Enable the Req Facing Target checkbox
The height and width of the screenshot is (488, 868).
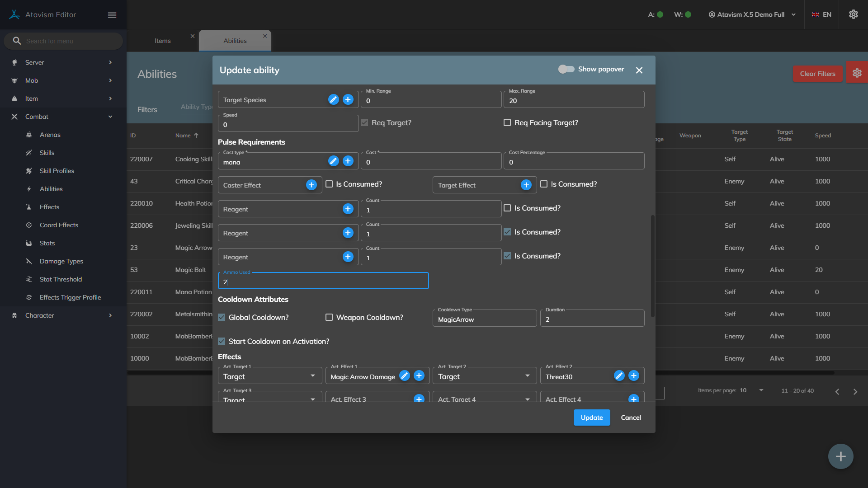(x=507, y=122)
